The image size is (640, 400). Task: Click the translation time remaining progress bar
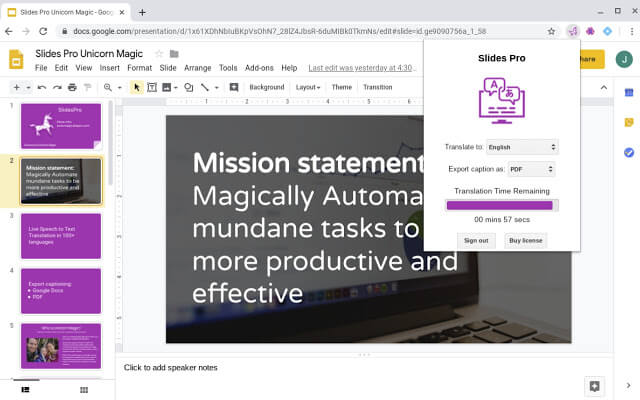[502, 205]
